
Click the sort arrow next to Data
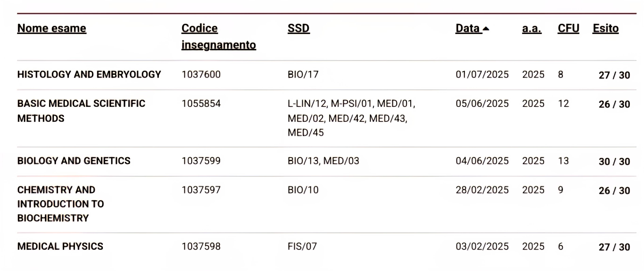click(486, 29)
